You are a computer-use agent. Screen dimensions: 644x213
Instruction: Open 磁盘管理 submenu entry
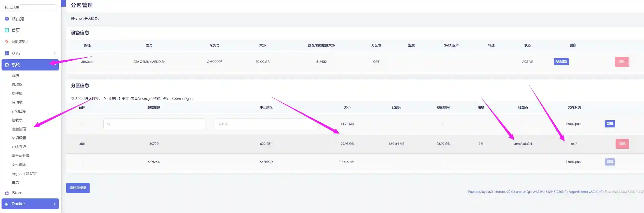point(19,129)
